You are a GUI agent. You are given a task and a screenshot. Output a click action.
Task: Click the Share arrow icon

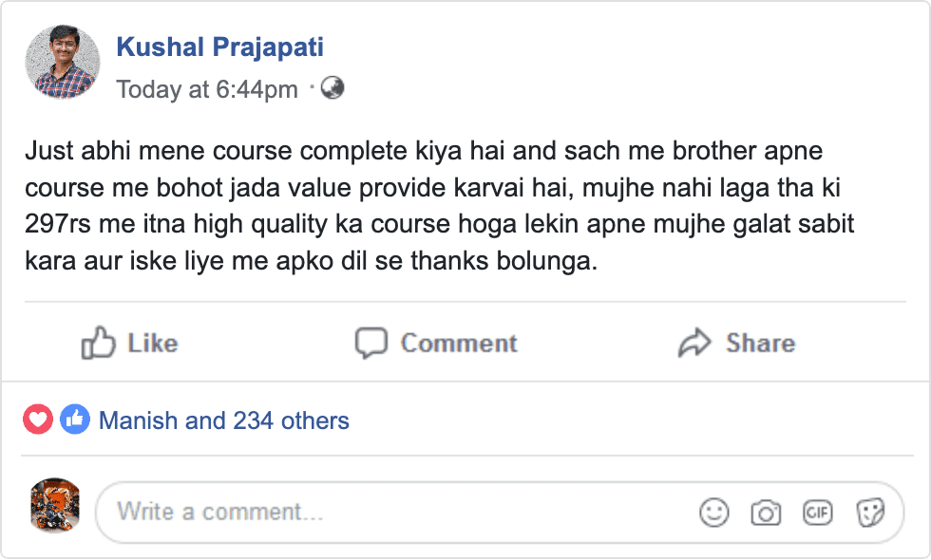tap(694, 343)
